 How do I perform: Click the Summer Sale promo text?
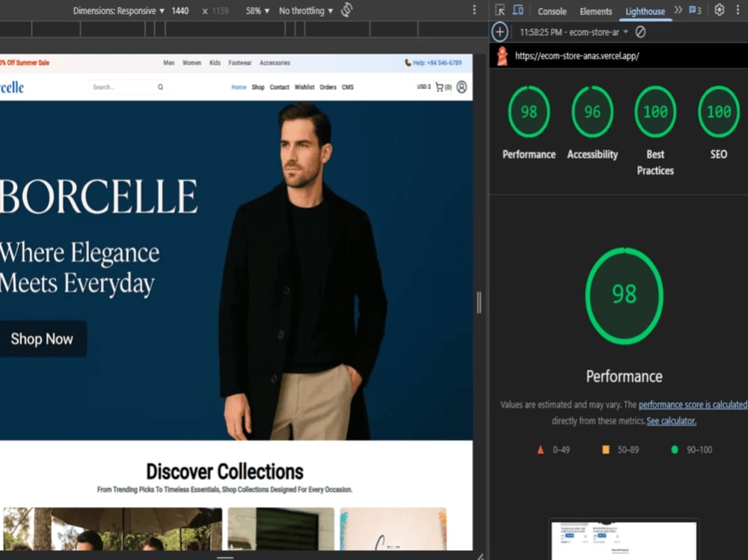(x=25, y=63)
